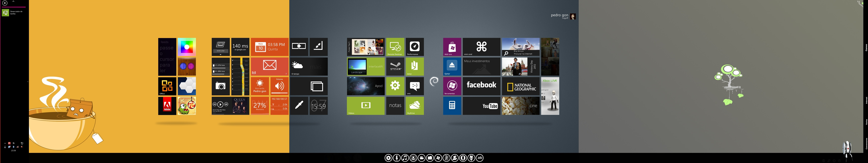Open the green settings gear tile
This screenshot has height=163, width=868.
pyautogui.click(x=395, y=86)
